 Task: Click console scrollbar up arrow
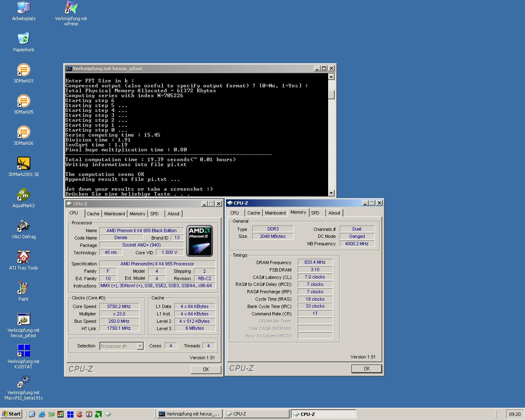coord(331,77)
